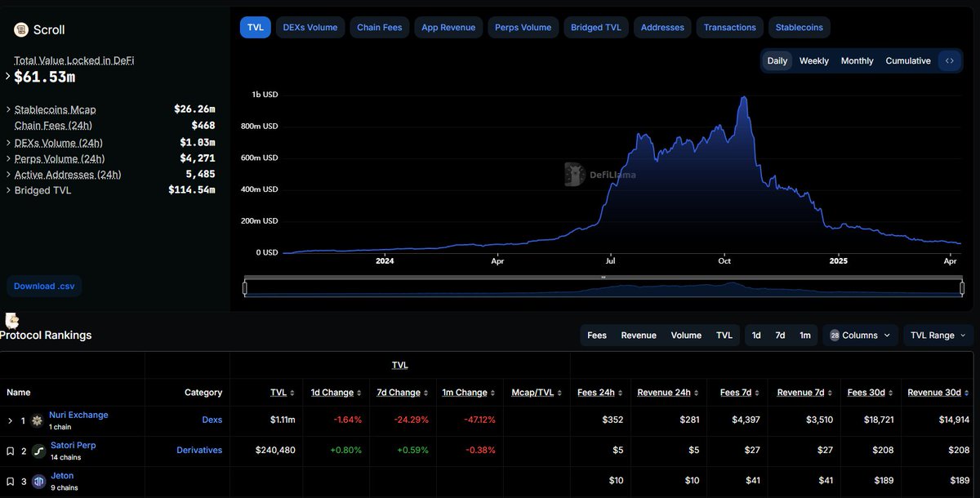Select the Volume tab in Protocol Rankings

pyautogui.click(x=686, y=336)
